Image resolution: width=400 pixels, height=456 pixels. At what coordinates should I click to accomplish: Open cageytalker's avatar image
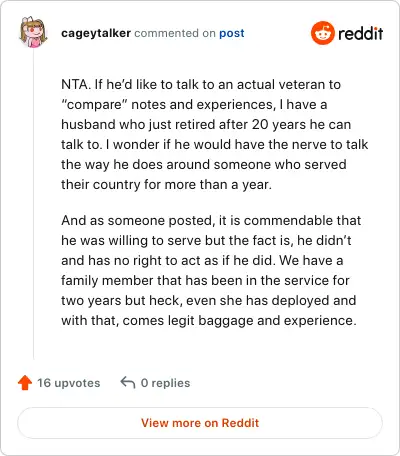(x=33, y=32)
